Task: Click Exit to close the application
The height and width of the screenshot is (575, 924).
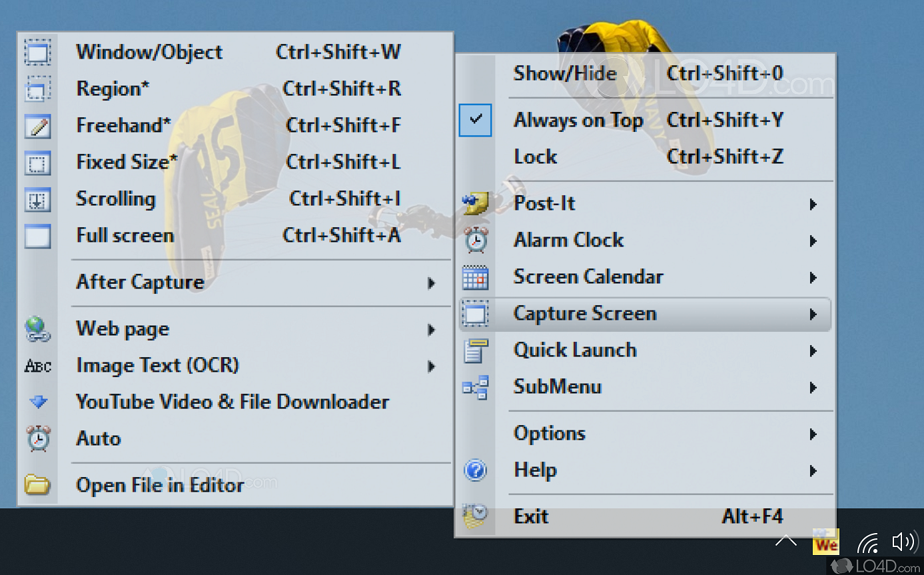Action: tap(531, 516)
